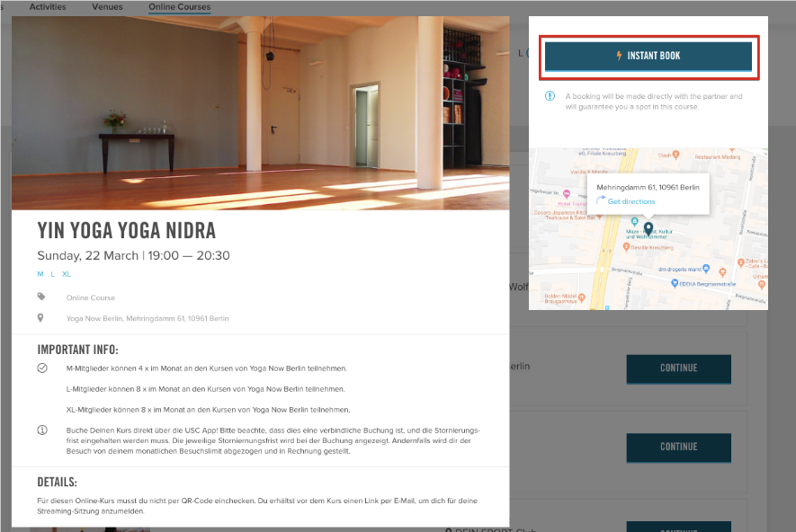This screenshot has height=532, width=796.
Task: Click the dm-drogerie markt map icon
Action: coord(706,269)
